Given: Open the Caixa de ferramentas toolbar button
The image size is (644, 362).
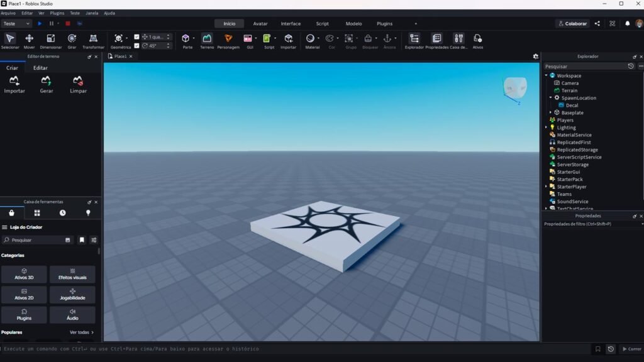Looking at the screenshot, I should (458, 41).
